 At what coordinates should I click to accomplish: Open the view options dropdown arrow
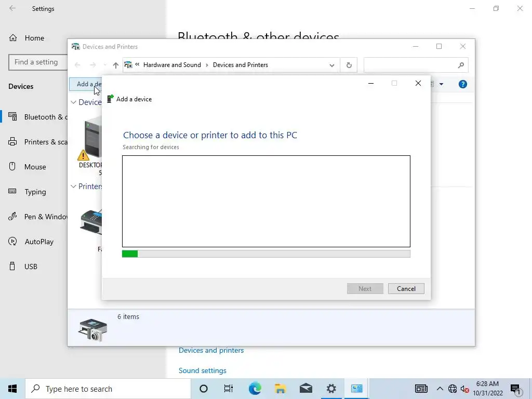[x=441, y=84]
